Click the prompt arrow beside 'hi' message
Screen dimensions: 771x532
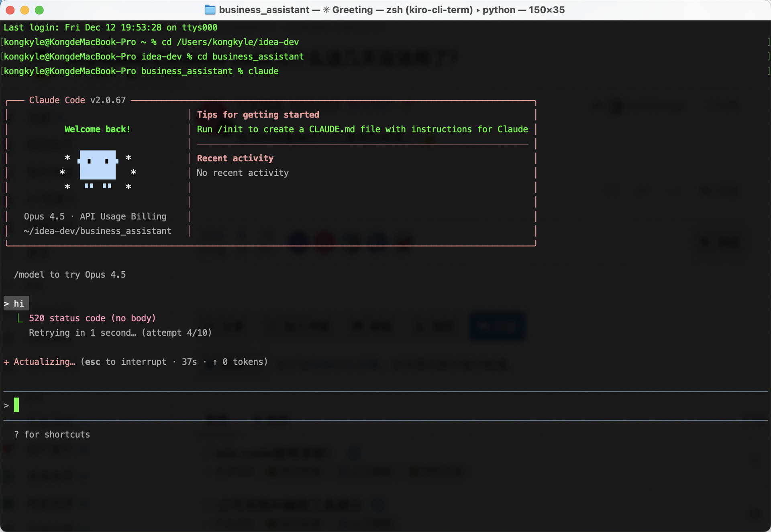point(6,304)
